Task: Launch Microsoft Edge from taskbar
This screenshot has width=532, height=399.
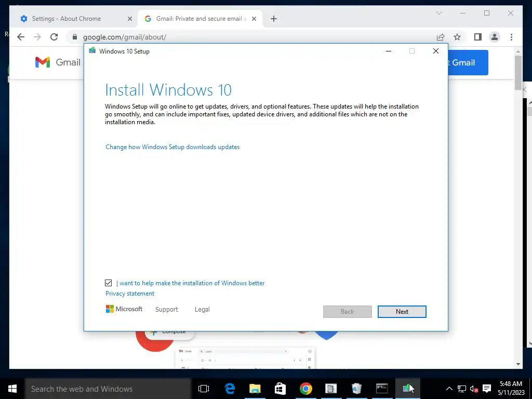Action: [230, 389]
